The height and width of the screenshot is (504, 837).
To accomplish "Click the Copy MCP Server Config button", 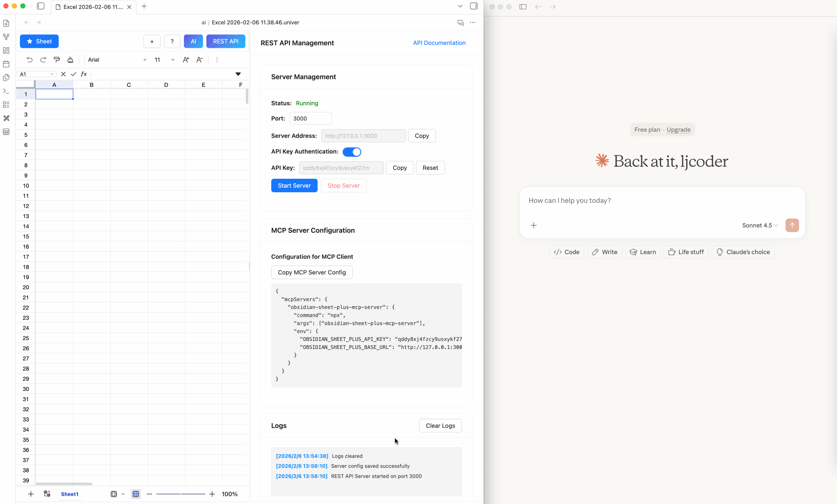I will pos(311,272).
